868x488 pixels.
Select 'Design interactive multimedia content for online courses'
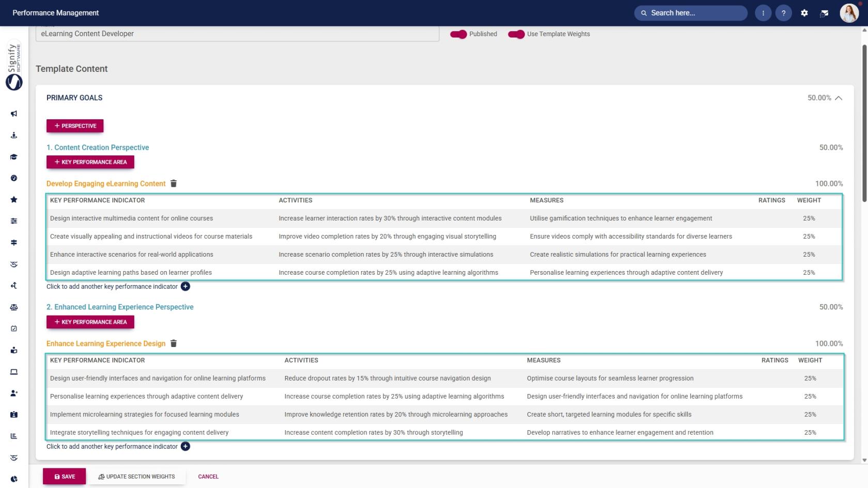click(x=131, y=218)
